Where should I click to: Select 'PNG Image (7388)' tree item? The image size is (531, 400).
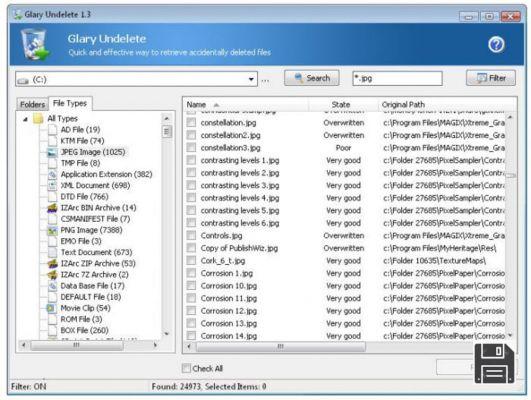point(91,230)
